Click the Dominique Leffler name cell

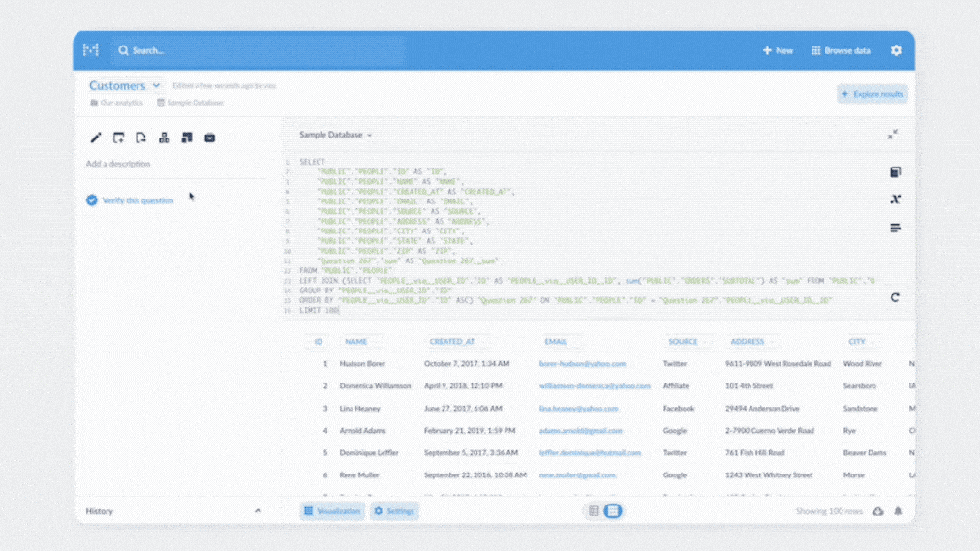(369, 453)
